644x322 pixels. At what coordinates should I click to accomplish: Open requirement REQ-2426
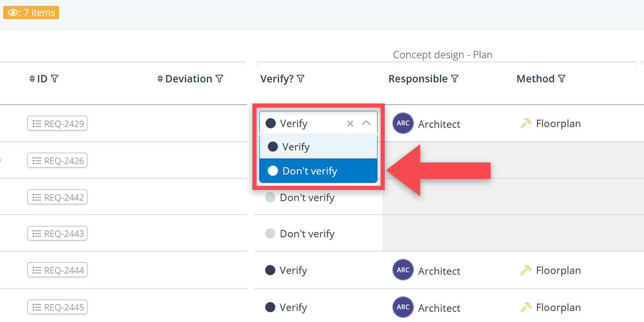click(58, 161)
